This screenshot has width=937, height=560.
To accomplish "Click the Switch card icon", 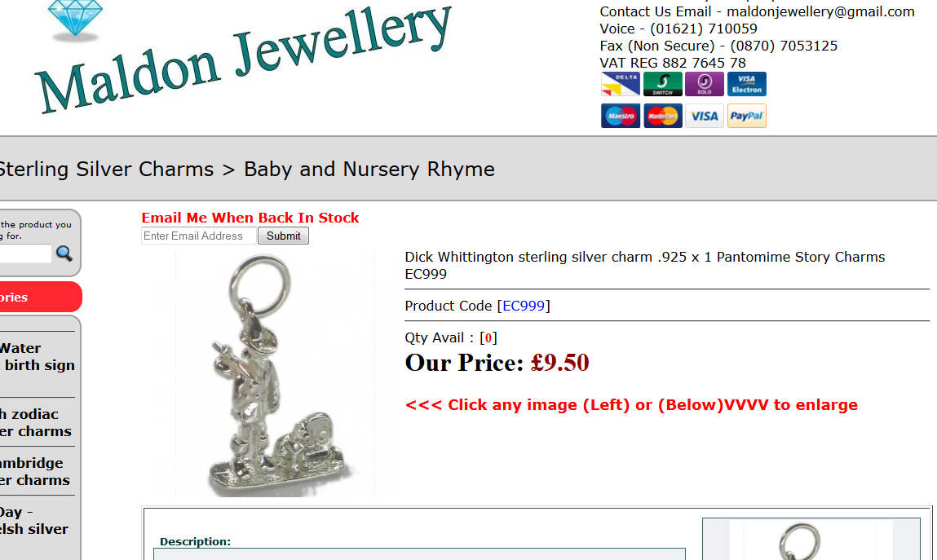I will tap(663, 84).
